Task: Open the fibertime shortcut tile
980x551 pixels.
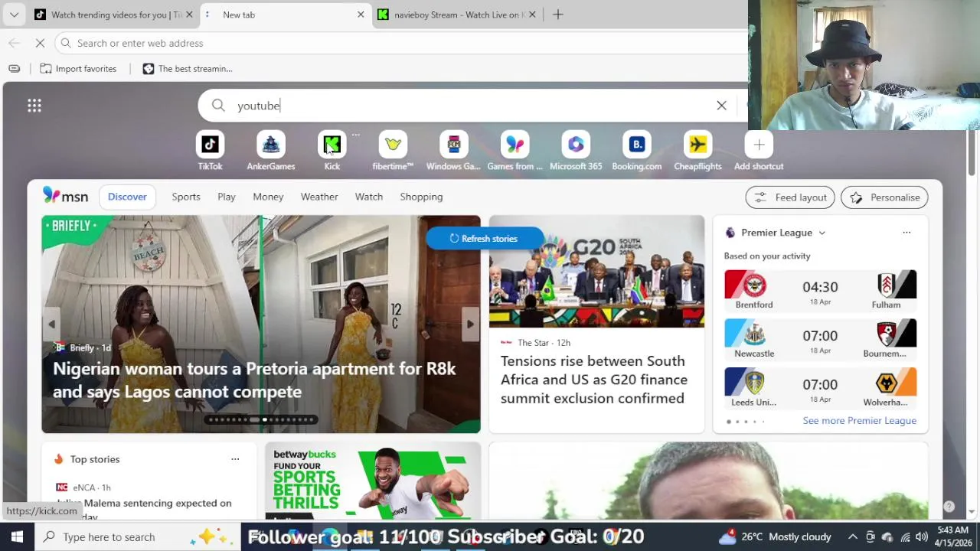Action: point(393,151)
